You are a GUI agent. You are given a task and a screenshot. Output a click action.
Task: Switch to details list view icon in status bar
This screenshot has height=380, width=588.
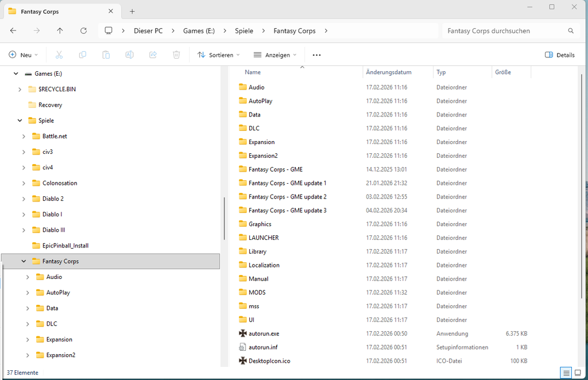tap(566, 373)
